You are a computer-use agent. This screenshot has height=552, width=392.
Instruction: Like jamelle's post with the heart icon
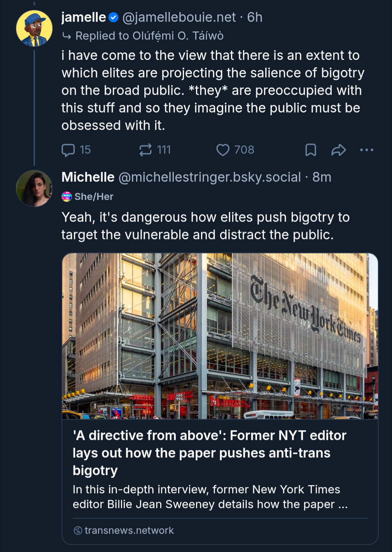pos(222,150)
